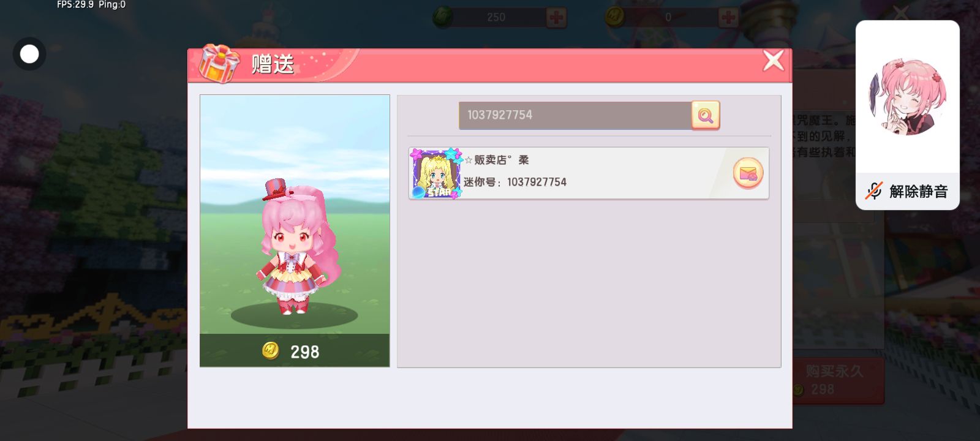Add more gold coins with plus
The height and width of the screenshot is (441, 980).
728,18
